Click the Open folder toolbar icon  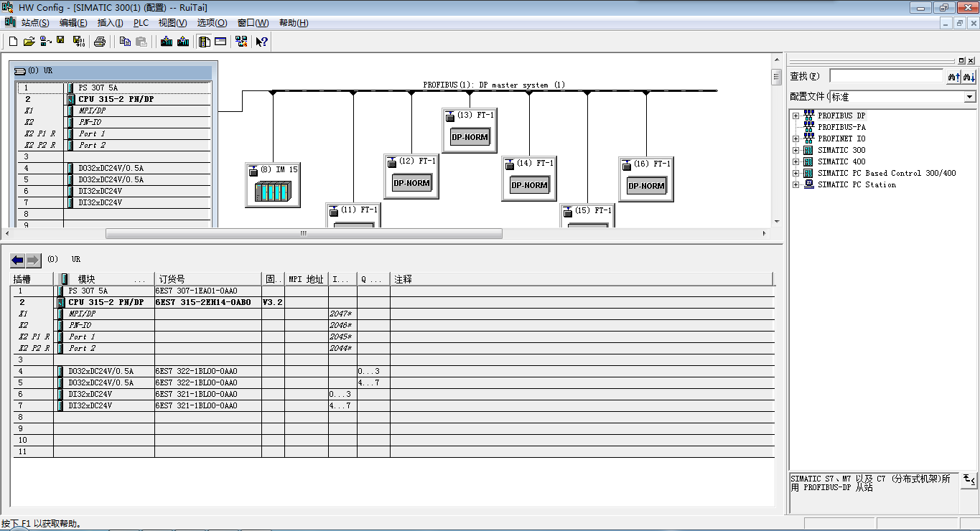[29, 42]
